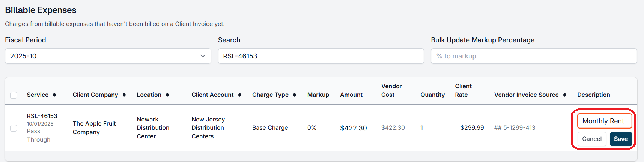The image size is (644, 162).
Task: Check the RSL-46153 row checkbox
Action: (14, 128)
